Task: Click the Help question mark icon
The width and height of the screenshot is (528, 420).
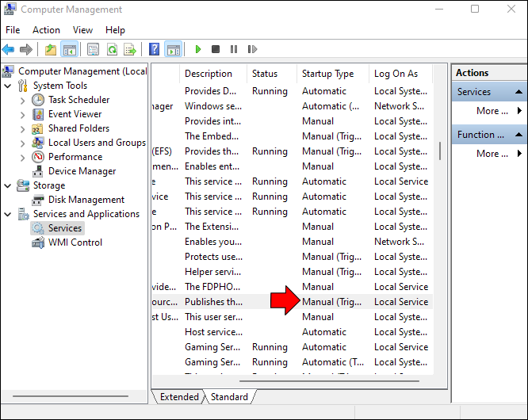Action: point(155,49)
